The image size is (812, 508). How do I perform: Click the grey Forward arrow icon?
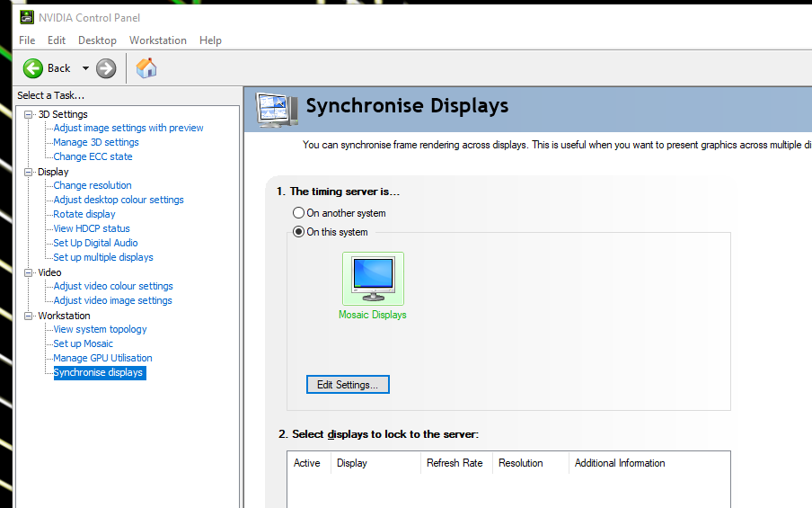click(106, 68)
